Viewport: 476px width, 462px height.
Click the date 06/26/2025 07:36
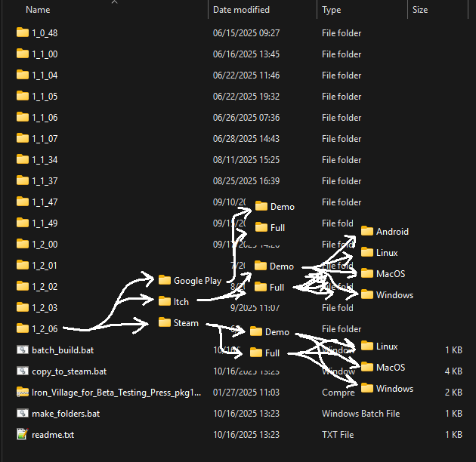246,118
